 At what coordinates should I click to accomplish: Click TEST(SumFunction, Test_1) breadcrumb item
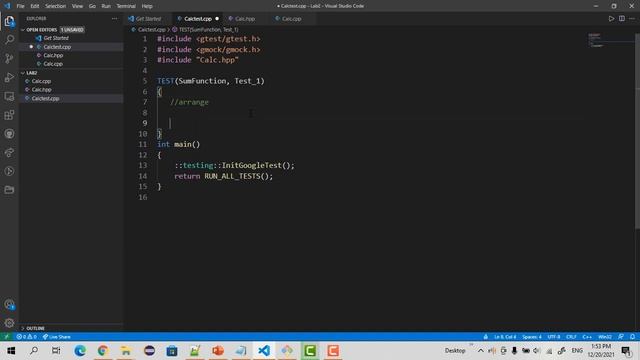click(x=209, y=30)
